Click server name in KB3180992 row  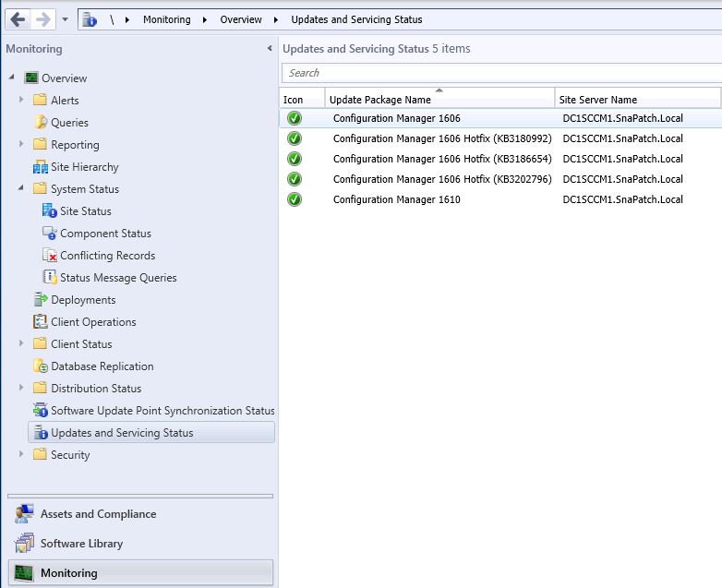tap(622, 138)
